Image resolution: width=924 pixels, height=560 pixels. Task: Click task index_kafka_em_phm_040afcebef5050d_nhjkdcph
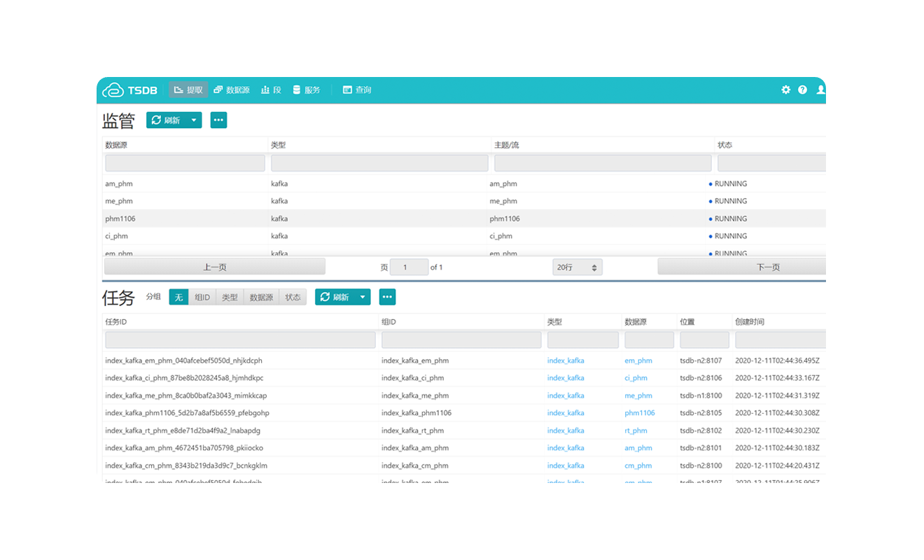(x=183, y=360)
